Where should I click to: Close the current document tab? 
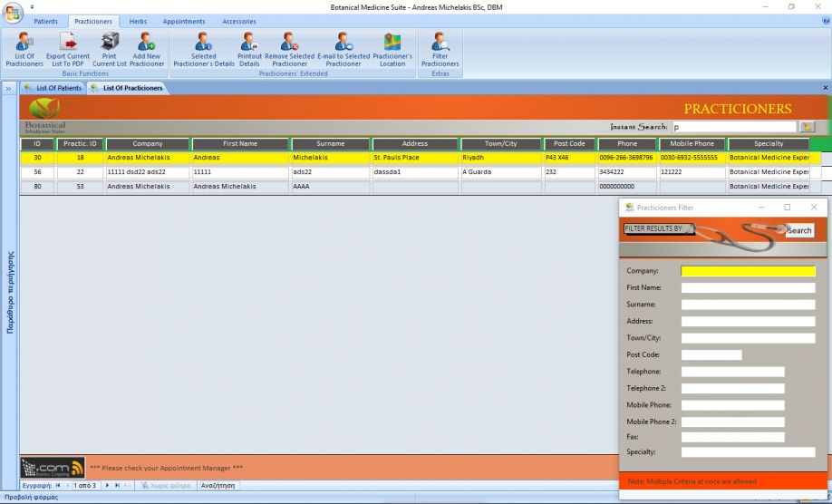825,88
